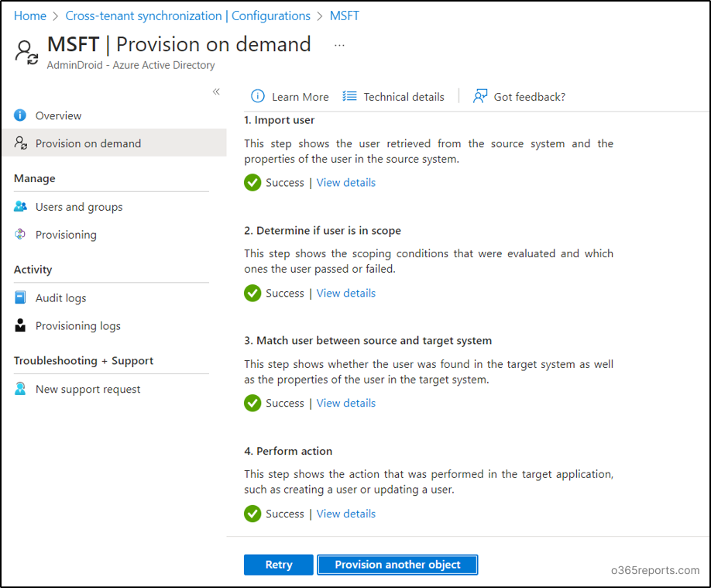Click the Success checkmark for Import user
Viewport: 711px width, 588px height.
[x=252, y=182]
